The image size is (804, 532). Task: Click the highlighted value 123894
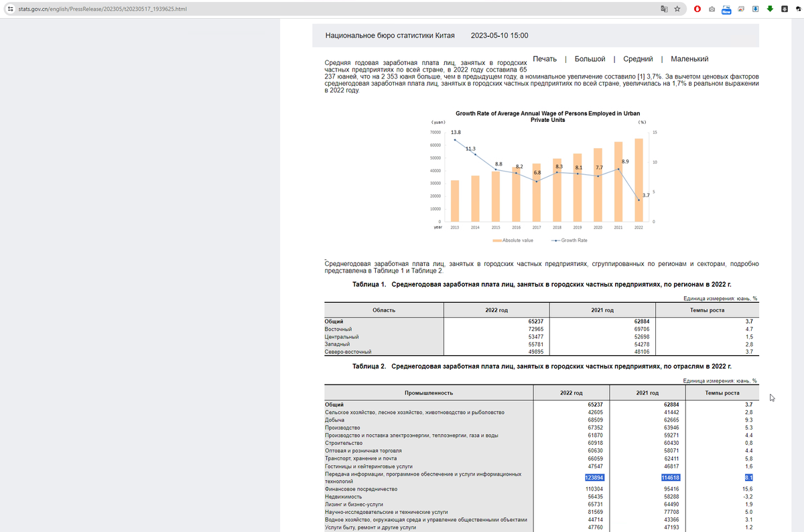click(594, 477)
